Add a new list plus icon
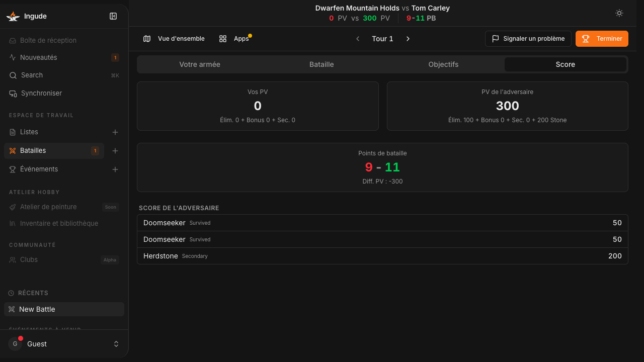The height and width of the screenshot is (362, 644). (115, 132)
